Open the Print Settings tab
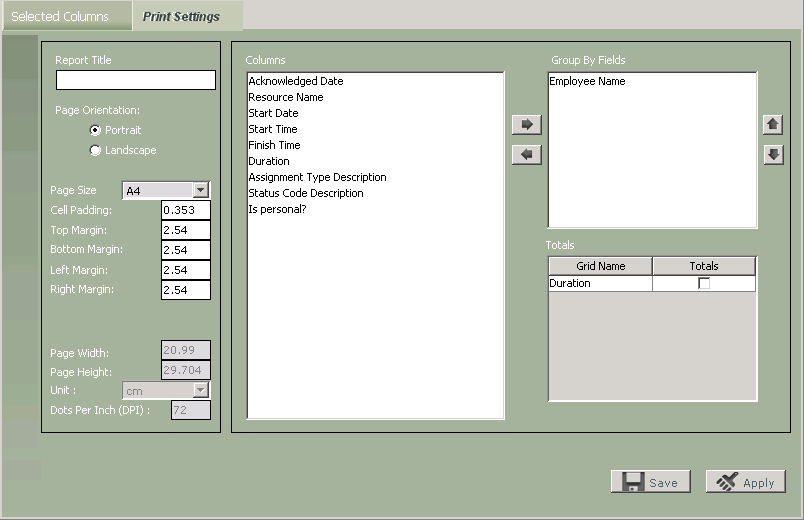This screenshot has width=804, height=520. tap(181, 17)
